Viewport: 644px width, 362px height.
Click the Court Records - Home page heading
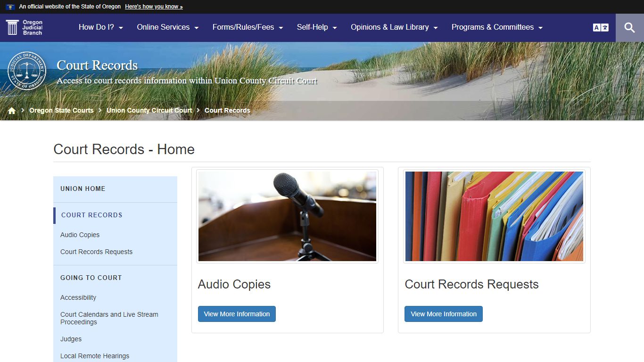124,149
